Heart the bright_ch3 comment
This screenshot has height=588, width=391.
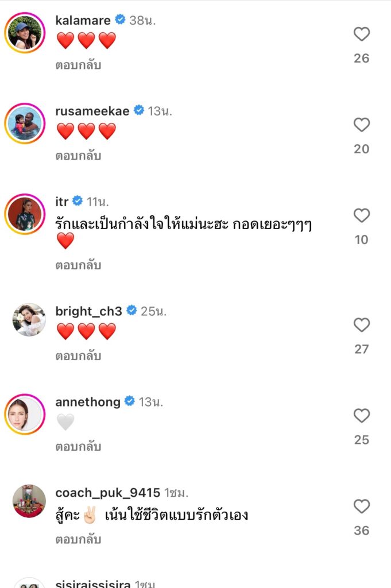(361, 326)
